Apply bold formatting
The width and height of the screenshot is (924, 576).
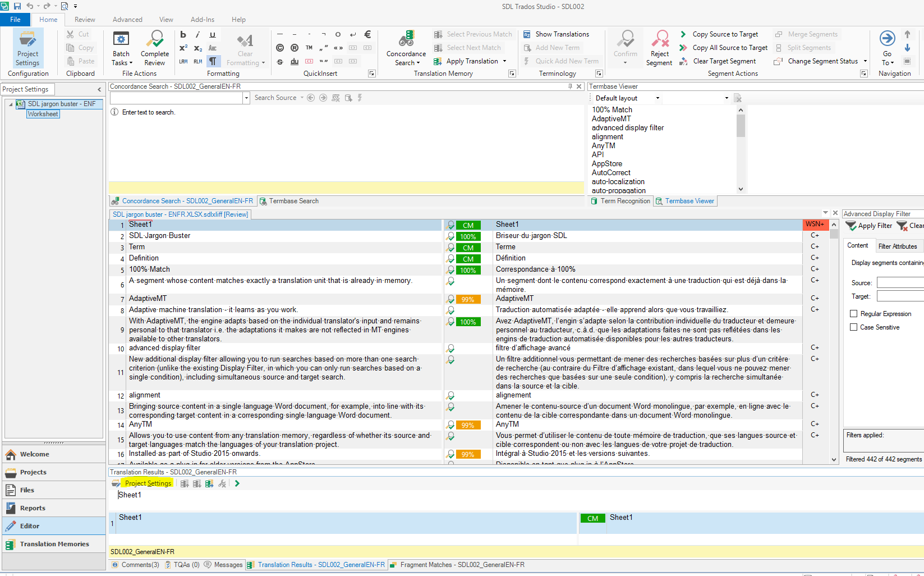183,34
